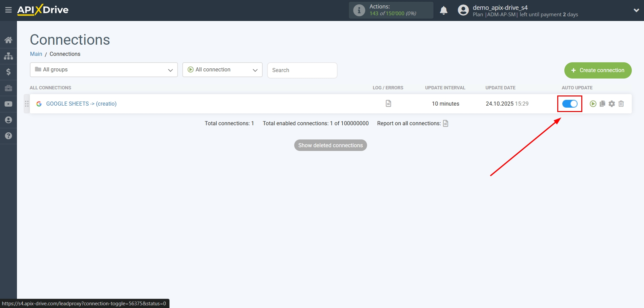Run the Google Sheets connection now
The height and width of the screenshot is (308, 644).
(x=593, y=104)
